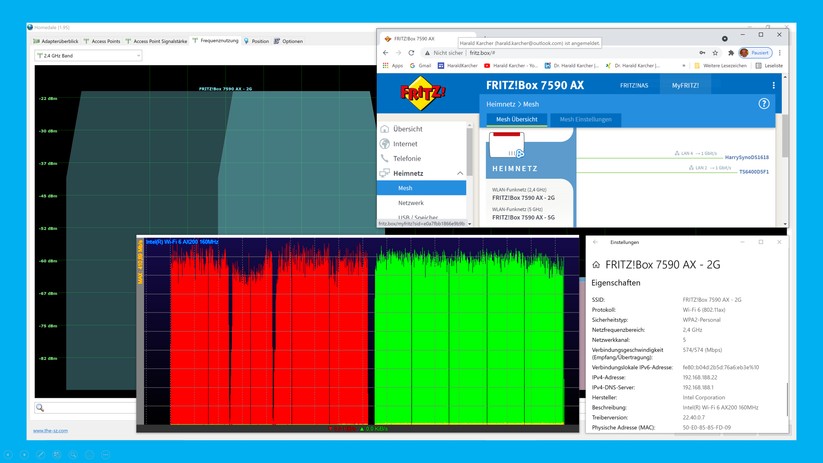The image size is (823, 463).
Task: Open the Position tab in Homedale
Action: [x=256, y=41]
